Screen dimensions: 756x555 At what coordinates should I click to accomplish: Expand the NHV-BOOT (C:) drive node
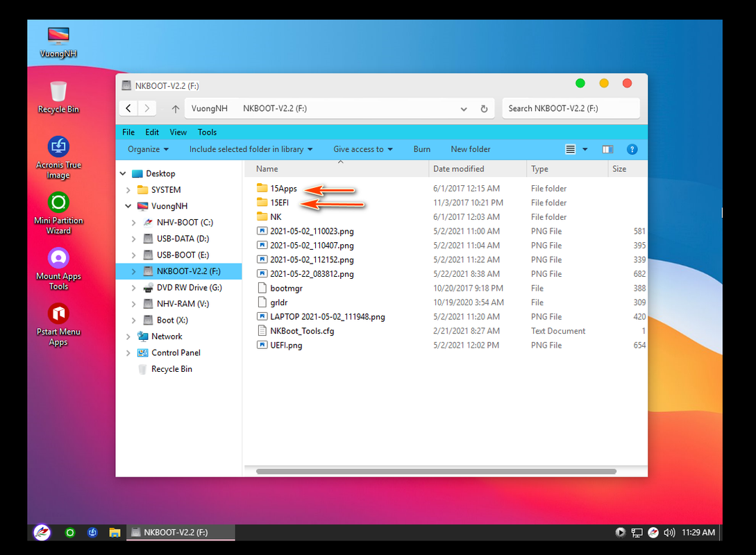133,223
